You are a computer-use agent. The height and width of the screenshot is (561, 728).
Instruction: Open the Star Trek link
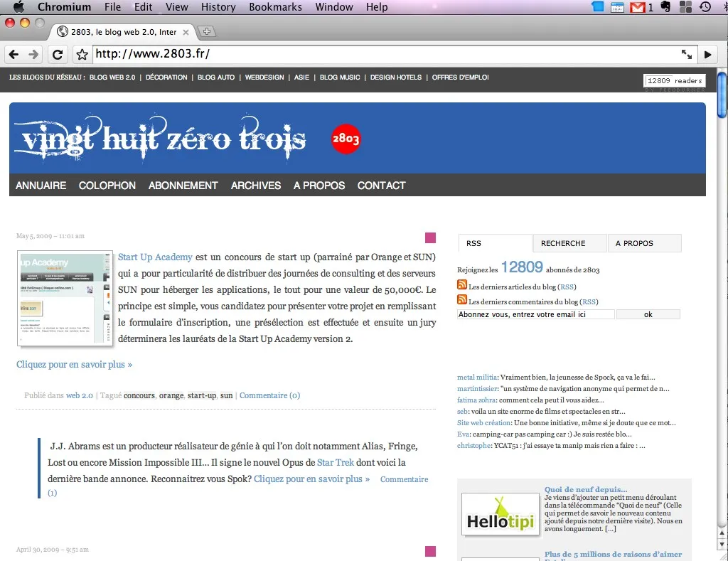pos(336,463)
